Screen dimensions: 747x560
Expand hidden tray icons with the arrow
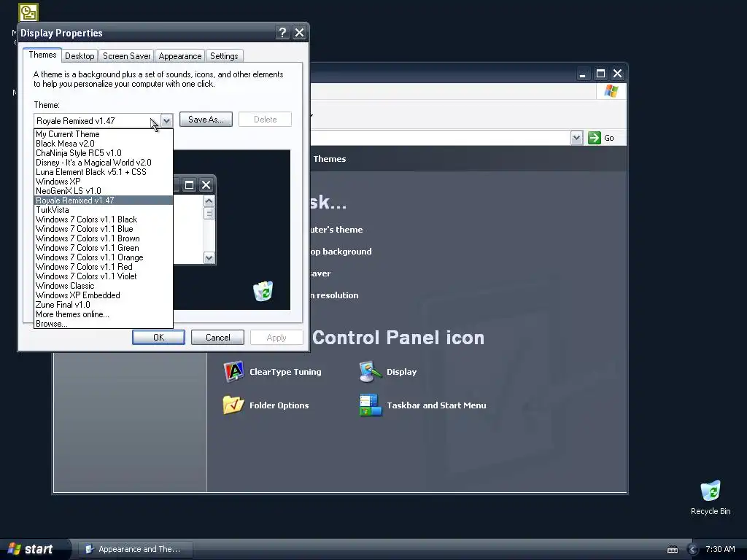pos(693,550)
